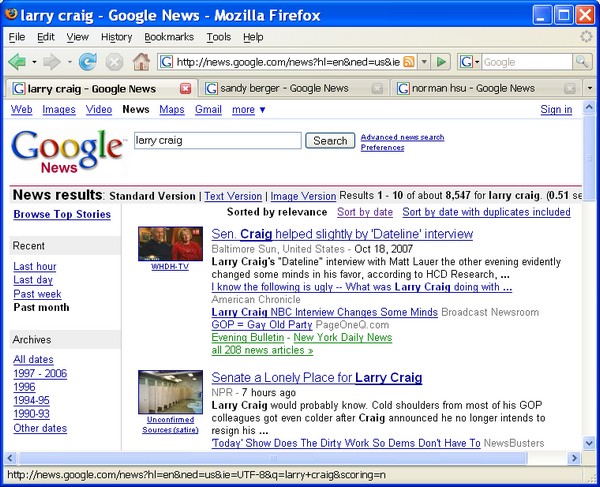Viewport: 600px width, 487px height.
Task: Open Browse Top Stories link
Action: [x=62, y=214]
